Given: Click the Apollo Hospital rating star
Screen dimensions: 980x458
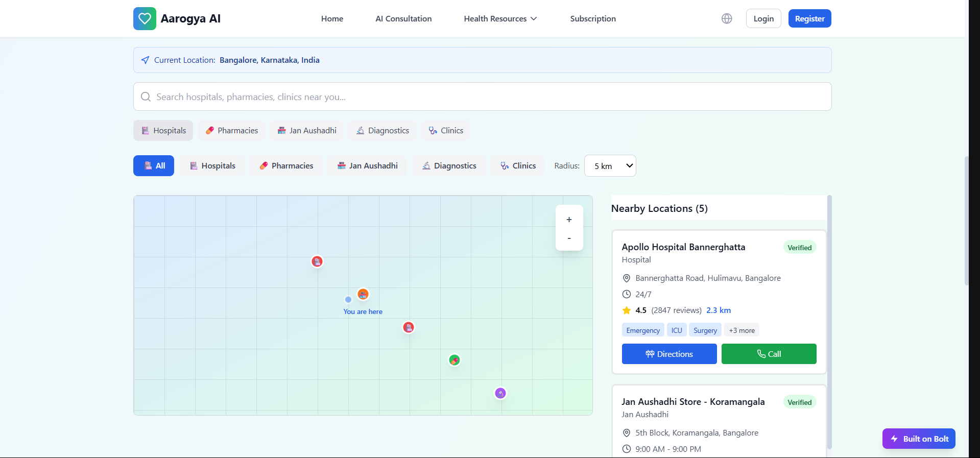Looking at the screenshot, I should coord(627,310).
